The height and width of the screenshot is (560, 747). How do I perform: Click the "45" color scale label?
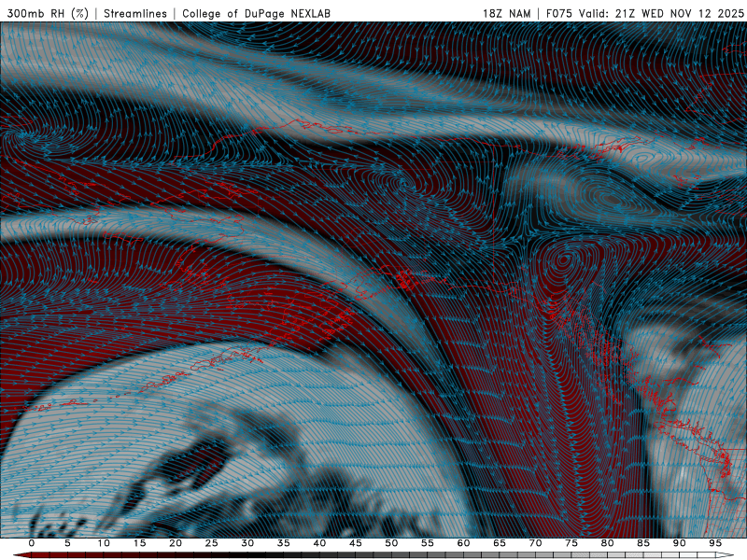pyautogui.click(x=356, y=543)
